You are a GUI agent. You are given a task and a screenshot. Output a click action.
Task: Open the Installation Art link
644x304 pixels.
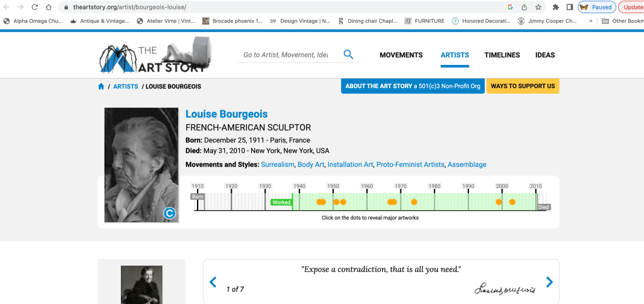350,165
